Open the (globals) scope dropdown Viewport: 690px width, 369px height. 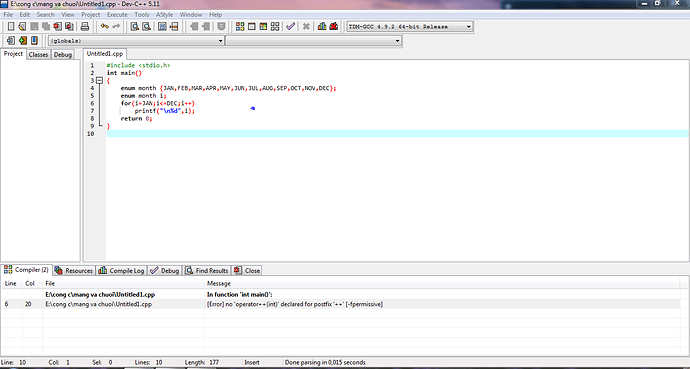[x=136, y=40]
